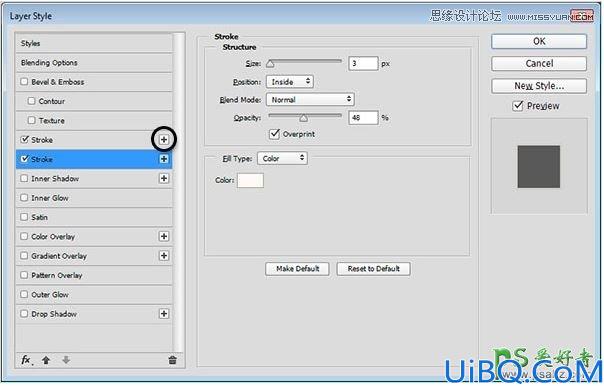
Task: Open Inner Glow settings in the list
Action: (x=94, y=198)
